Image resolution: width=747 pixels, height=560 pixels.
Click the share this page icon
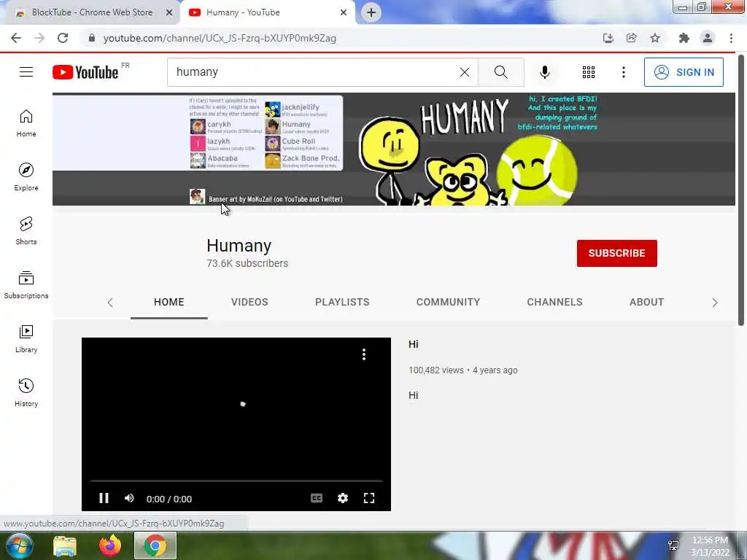pos(631,38)
